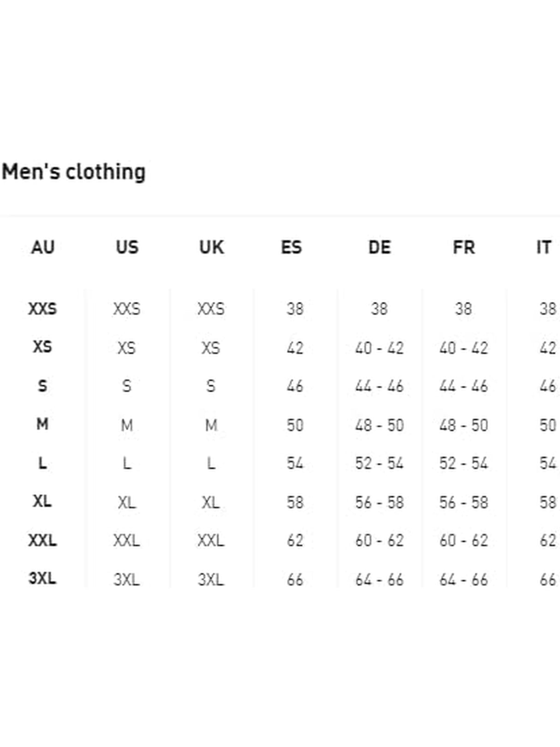This screenshot has width=560, height=747.
Task: Click the FR 56 - 58 cell
Action: point(464,502)
